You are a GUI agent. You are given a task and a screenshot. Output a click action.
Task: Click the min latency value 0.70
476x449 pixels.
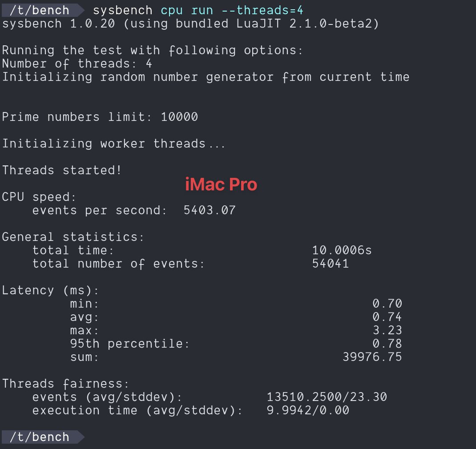point(387,303)
